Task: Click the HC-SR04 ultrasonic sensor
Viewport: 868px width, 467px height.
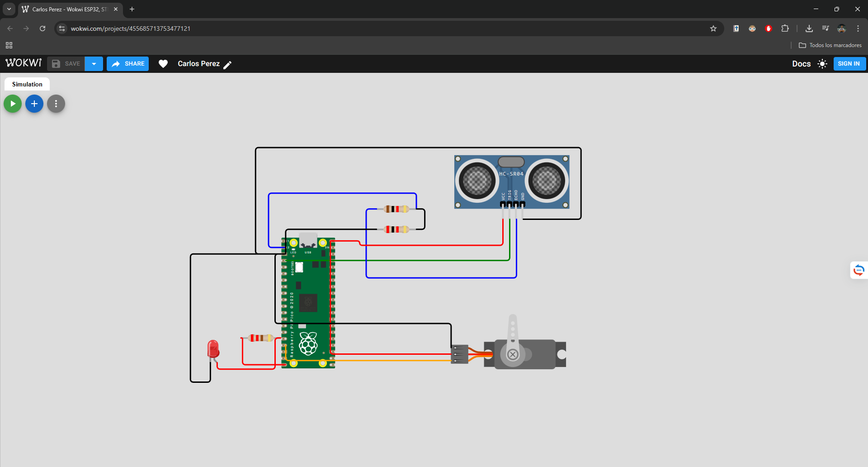Action: [x=511, y=181]
